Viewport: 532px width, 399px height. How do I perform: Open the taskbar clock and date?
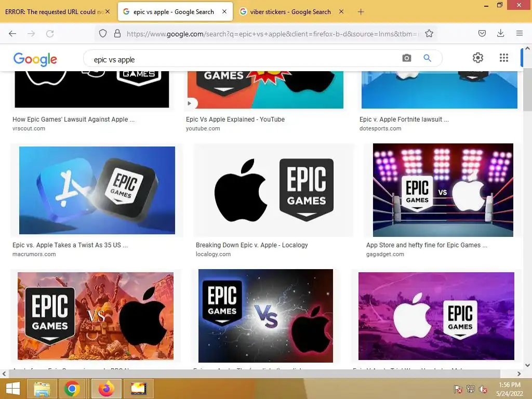(510, 389)
